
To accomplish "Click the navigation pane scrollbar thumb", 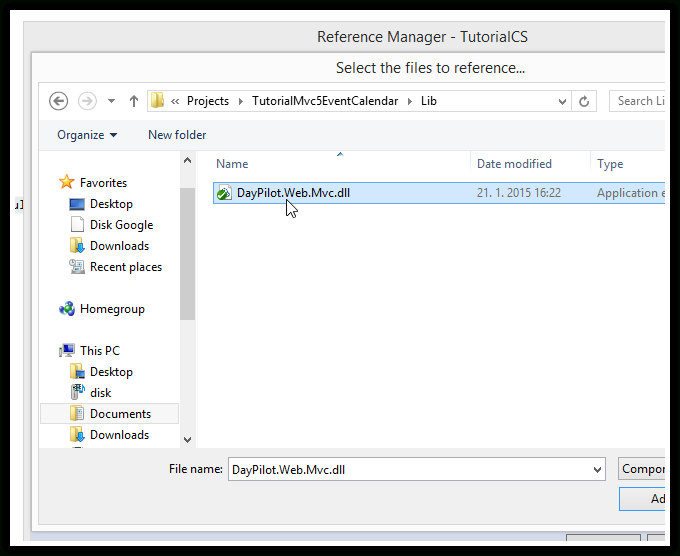I will pyautogui.click(x=187, y=254).
